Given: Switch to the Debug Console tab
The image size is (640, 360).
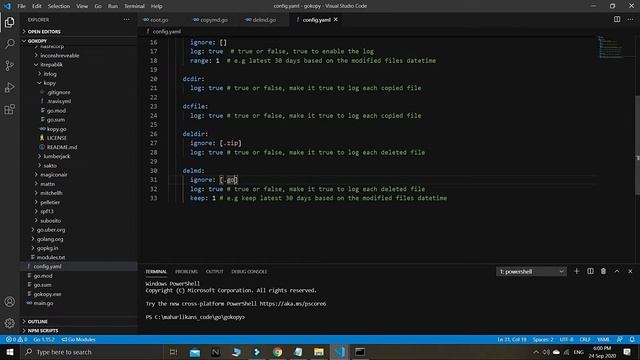Looking at the screenshot, I should click(x=249, y=271).
